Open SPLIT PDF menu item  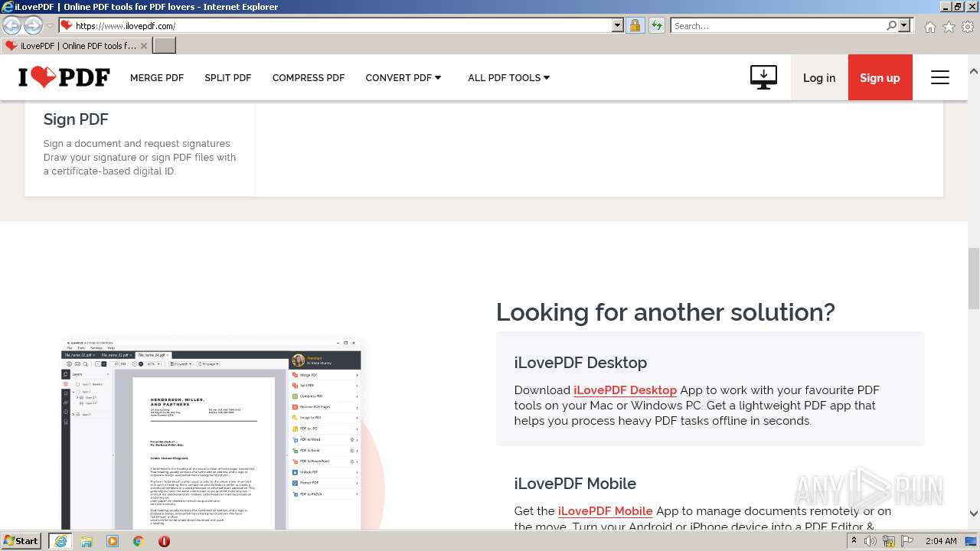click(x=228, y=77)
